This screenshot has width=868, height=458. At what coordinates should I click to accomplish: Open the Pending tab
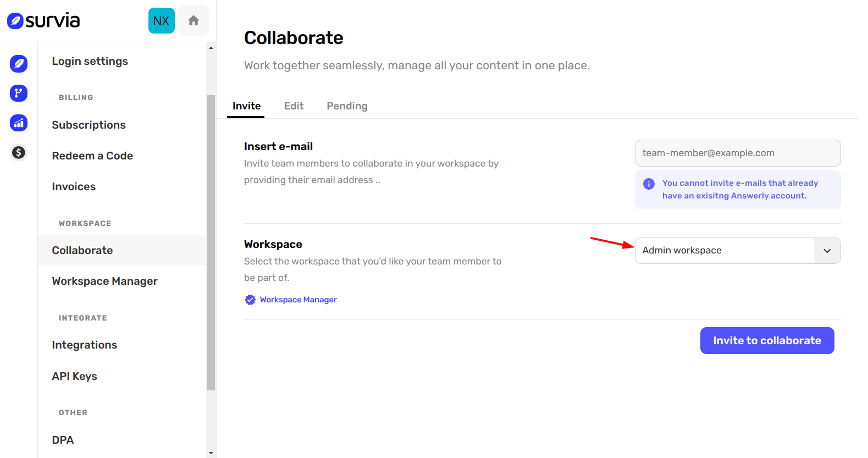pos(347,106)
